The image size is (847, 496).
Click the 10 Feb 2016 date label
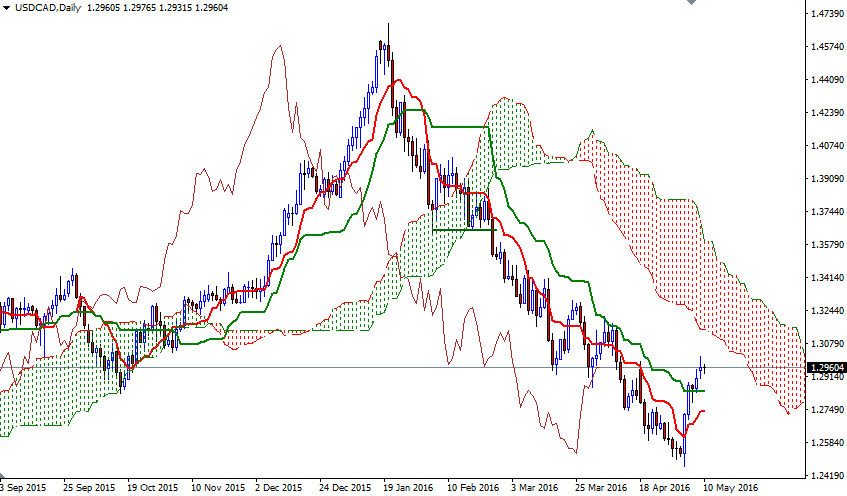click(x=471, y=487)
